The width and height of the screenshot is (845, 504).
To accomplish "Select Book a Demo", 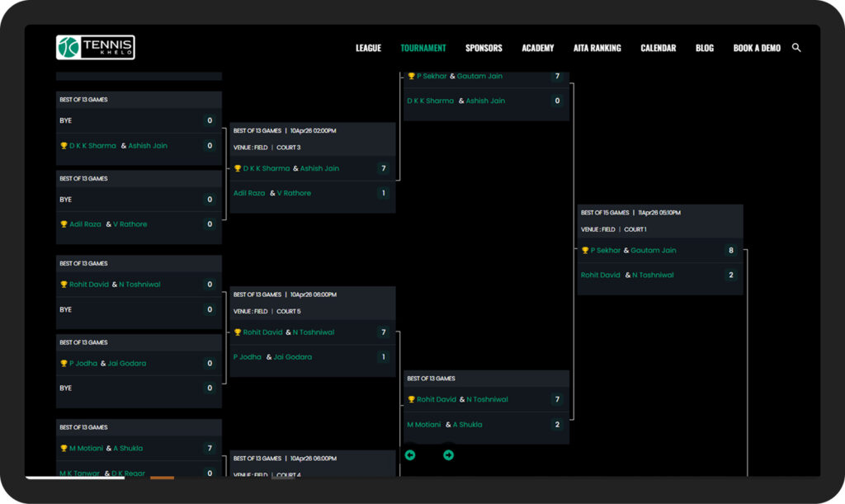I will [x=757, y=48].
